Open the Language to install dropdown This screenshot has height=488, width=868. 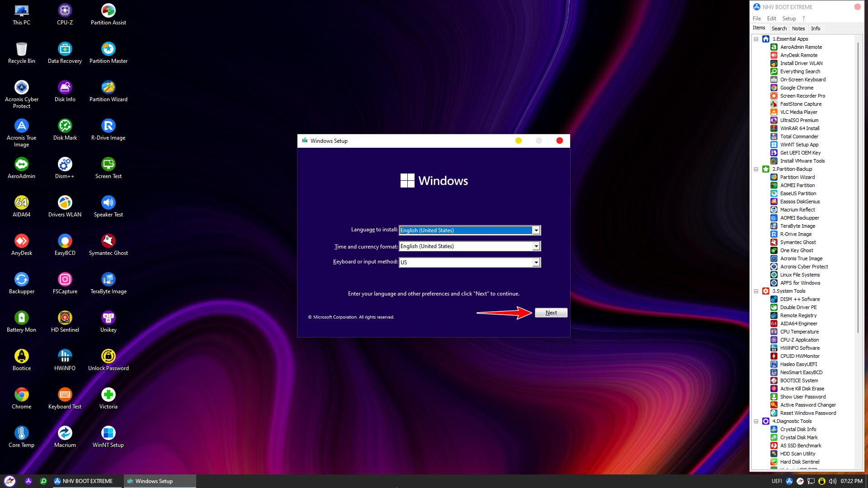pyautogui.click(x=536, y=230)
